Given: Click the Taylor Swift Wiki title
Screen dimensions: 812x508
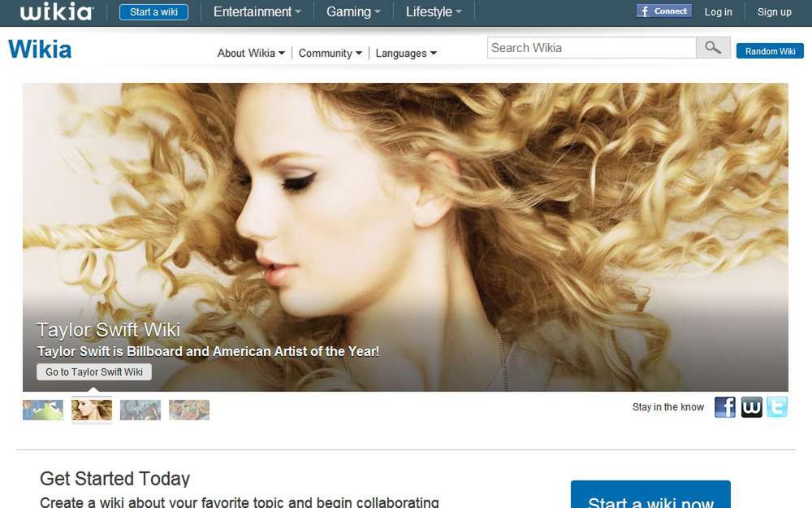Looking at the screenshot, I should click(109, 330).
